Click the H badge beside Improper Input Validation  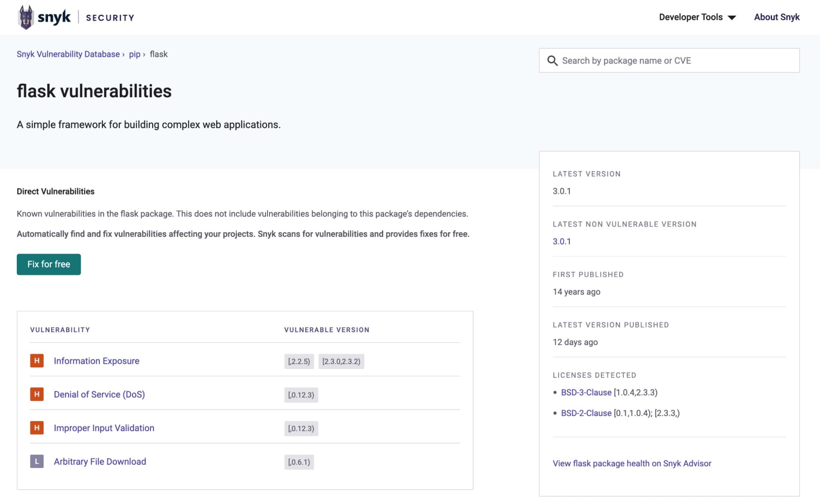[37, 428]
